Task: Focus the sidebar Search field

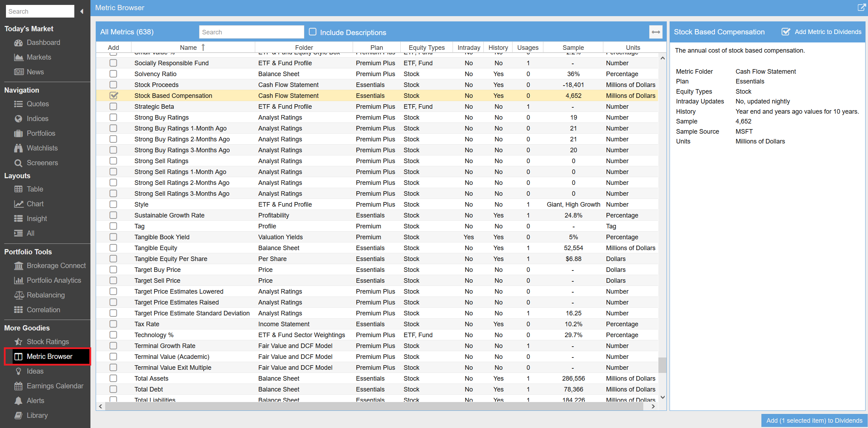Action: click(x=40, y=11)
